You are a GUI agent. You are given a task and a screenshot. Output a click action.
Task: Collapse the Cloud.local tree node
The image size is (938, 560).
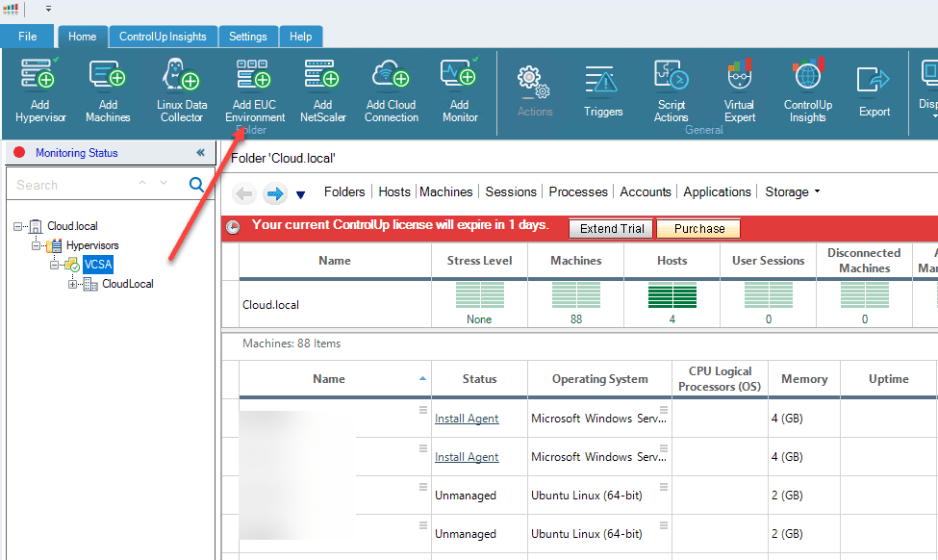tap(19, 226)
